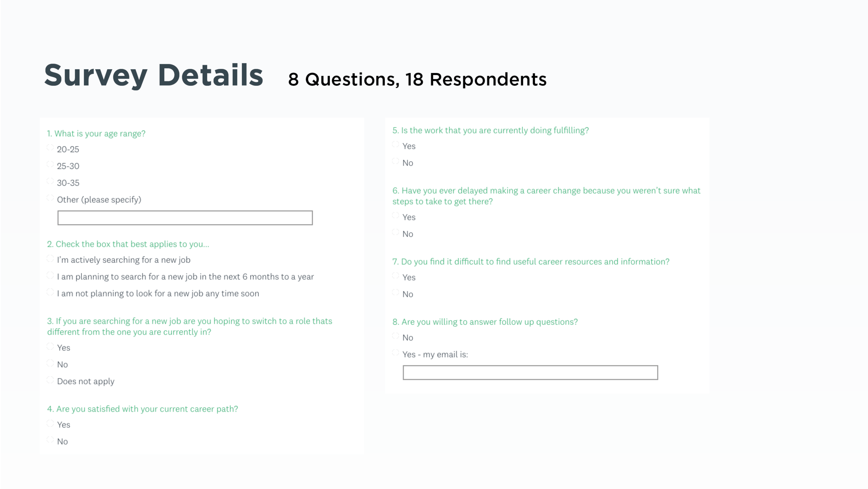The image size is (868, 489).
Task: Choose the 25-30 age range radio button
Action: [50, 164]
